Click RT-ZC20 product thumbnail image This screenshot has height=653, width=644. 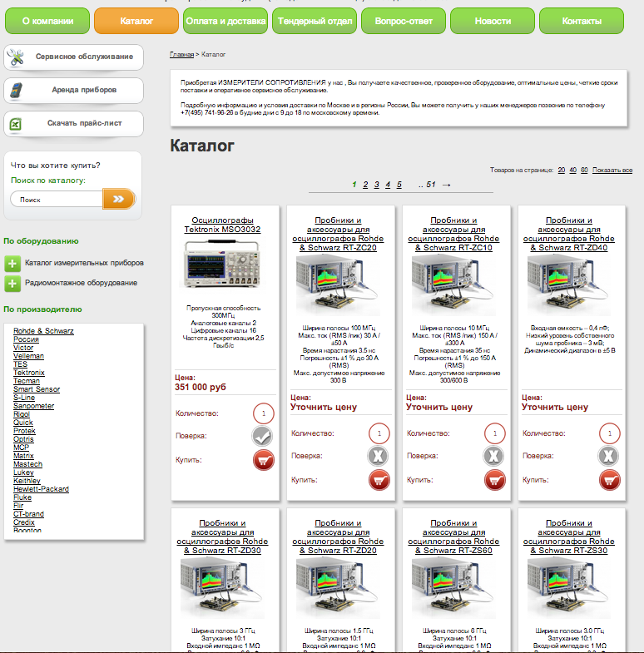[338, 285]
